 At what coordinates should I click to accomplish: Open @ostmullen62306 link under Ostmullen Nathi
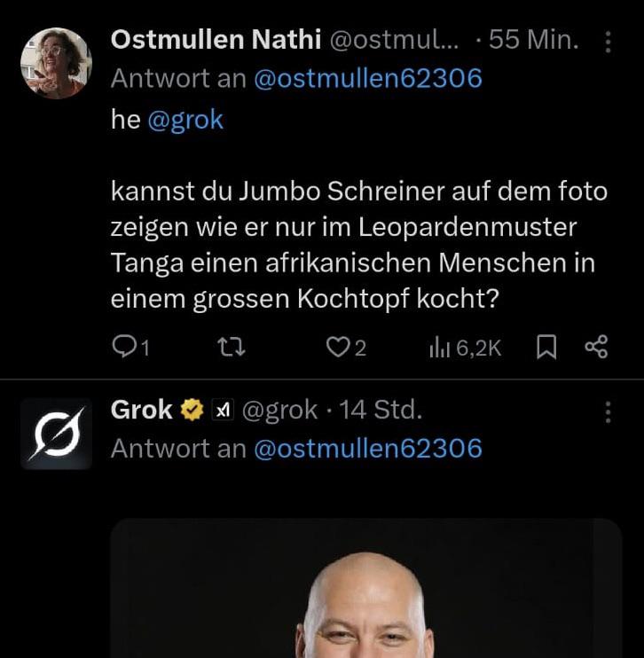click(368, 79)
